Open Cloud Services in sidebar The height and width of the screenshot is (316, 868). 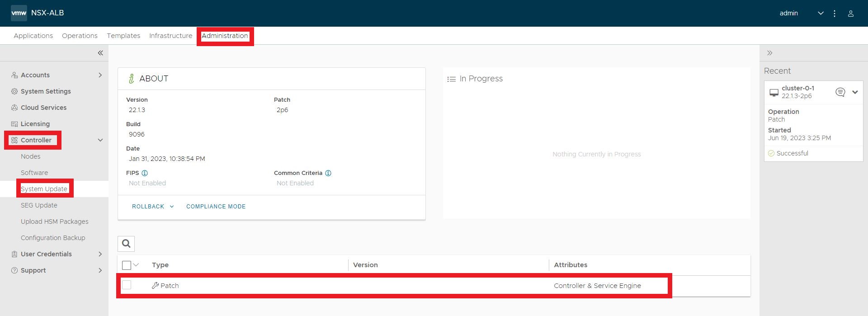pyautogui.click(x=43, y=108)
